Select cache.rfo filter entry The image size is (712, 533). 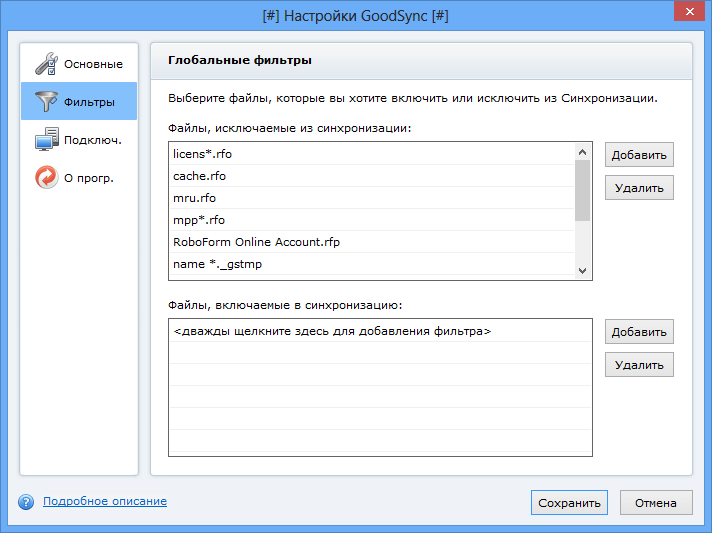coord(372,176)
